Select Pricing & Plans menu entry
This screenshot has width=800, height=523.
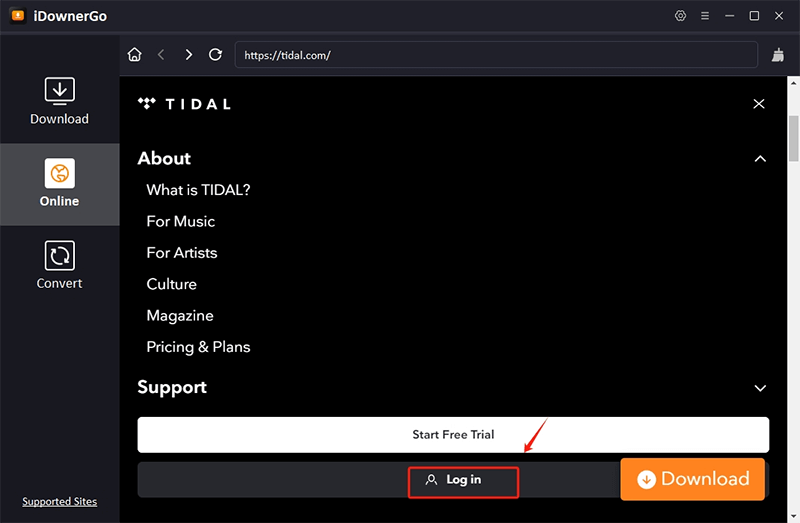pyautogui.click(x=198, y=347)
